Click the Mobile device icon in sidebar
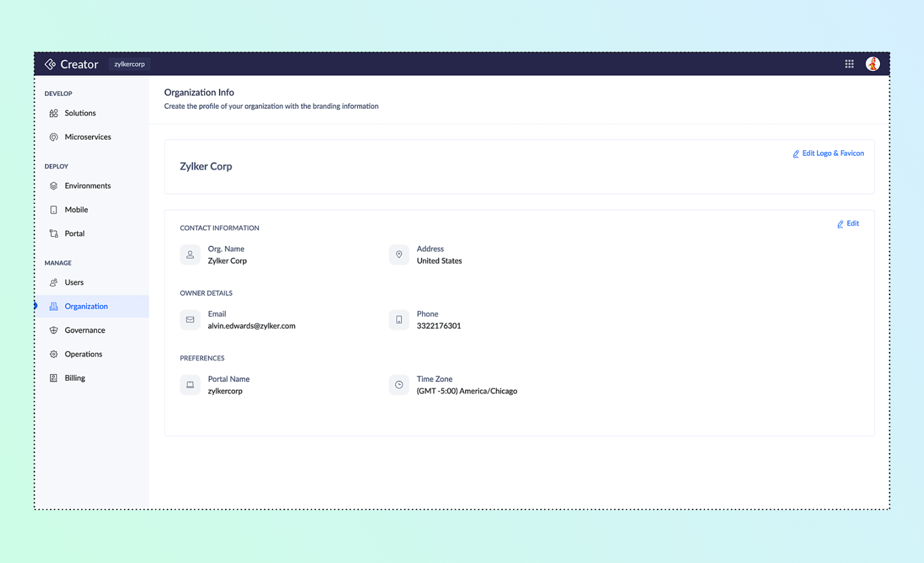Viewport: 924px width, 563px height. [54, 210]
